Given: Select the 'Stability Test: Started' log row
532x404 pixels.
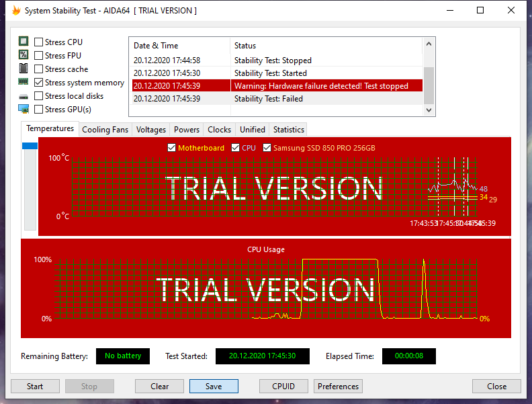Looking at the screenshot, I should 277,73.
